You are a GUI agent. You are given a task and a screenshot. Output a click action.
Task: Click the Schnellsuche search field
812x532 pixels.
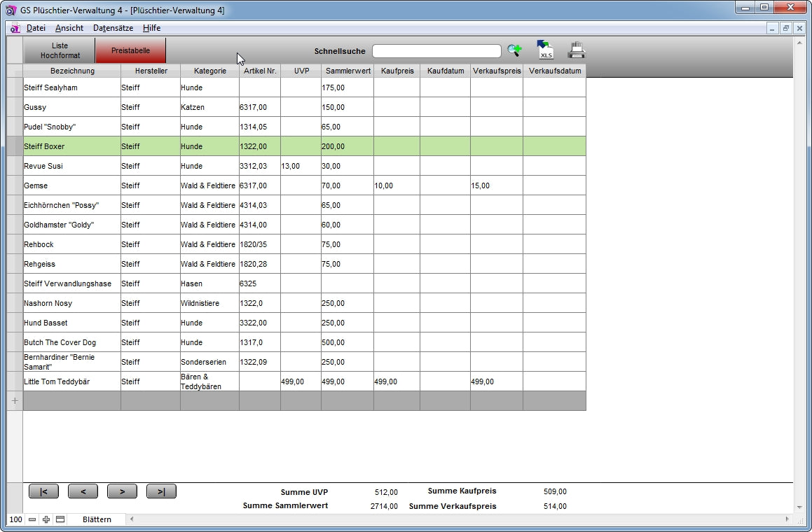[436, 51]
